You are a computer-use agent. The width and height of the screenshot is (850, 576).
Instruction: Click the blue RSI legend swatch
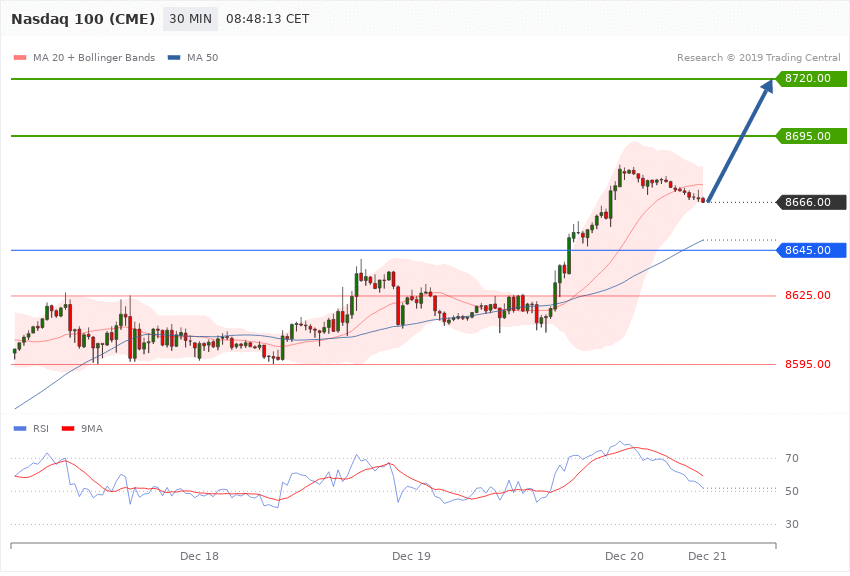coord(20,429)
